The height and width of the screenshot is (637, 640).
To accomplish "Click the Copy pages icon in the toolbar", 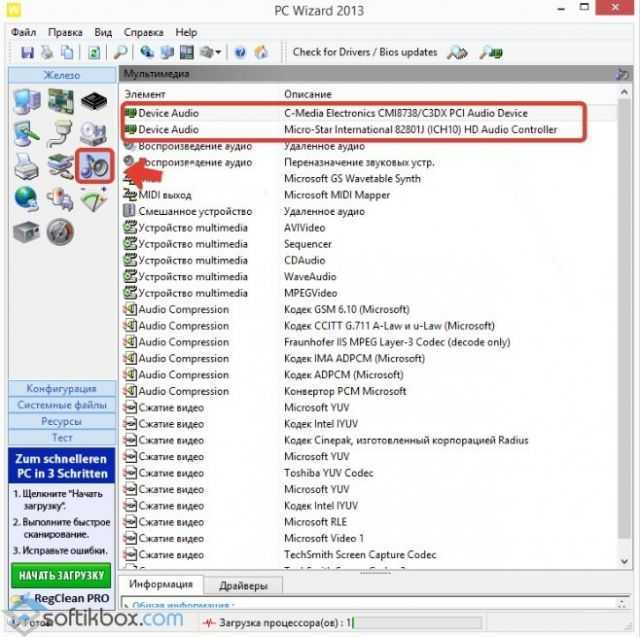I will point(67,53).
